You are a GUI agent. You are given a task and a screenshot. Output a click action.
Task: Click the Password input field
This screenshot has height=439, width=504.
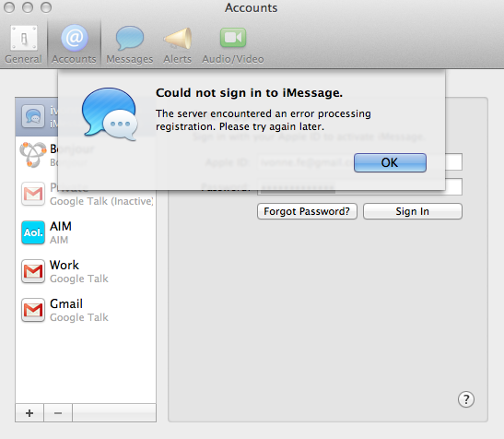click(359, 187)
